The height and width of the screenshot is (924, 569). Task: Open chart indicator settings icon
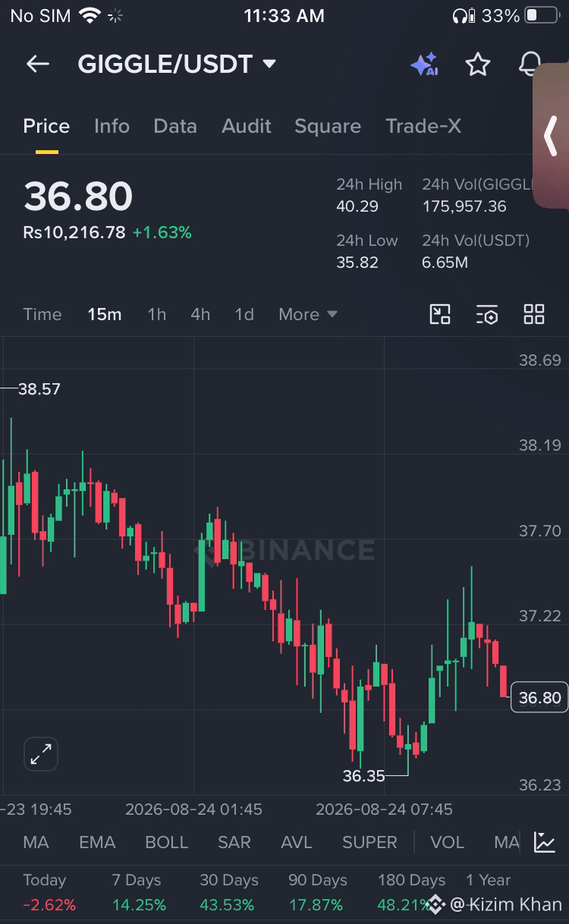point(487,314)
